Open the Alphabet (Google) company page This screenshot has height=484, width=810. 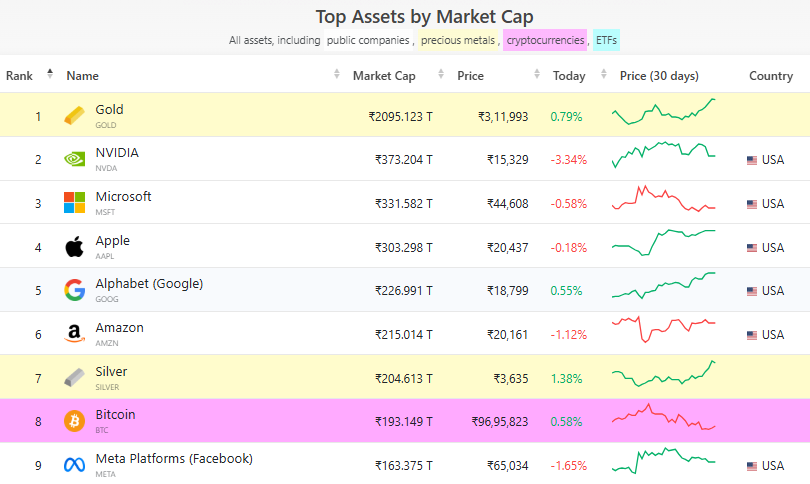click(149, 284)
